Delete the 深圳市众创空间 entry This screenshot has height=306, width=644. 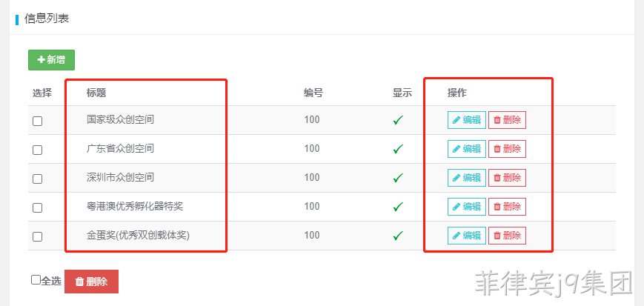pyautogui.click(x=507, y=178)
